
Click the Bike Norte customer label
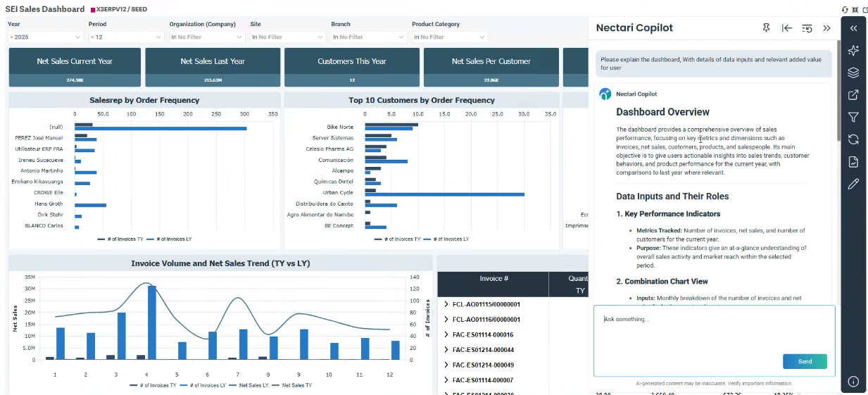point(341,127)
